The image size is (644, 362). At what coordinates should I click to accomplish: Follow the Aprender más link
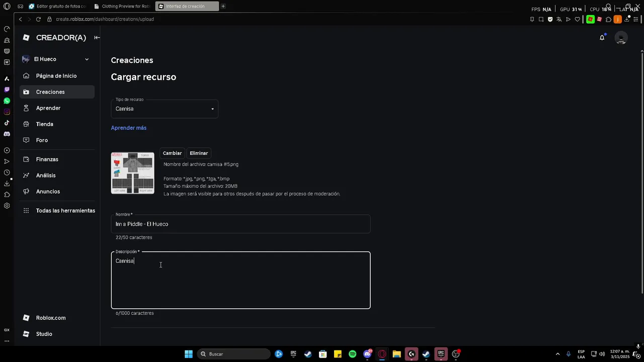point(129,128)
